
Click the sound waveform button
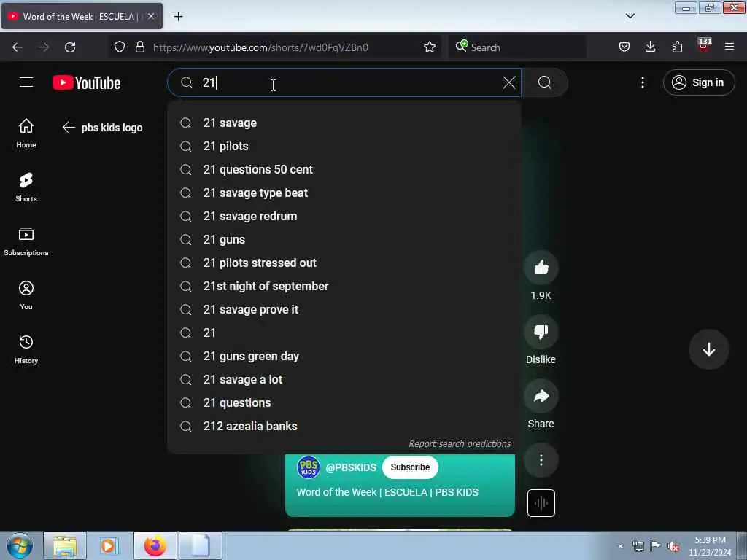(x=541, y=503)
